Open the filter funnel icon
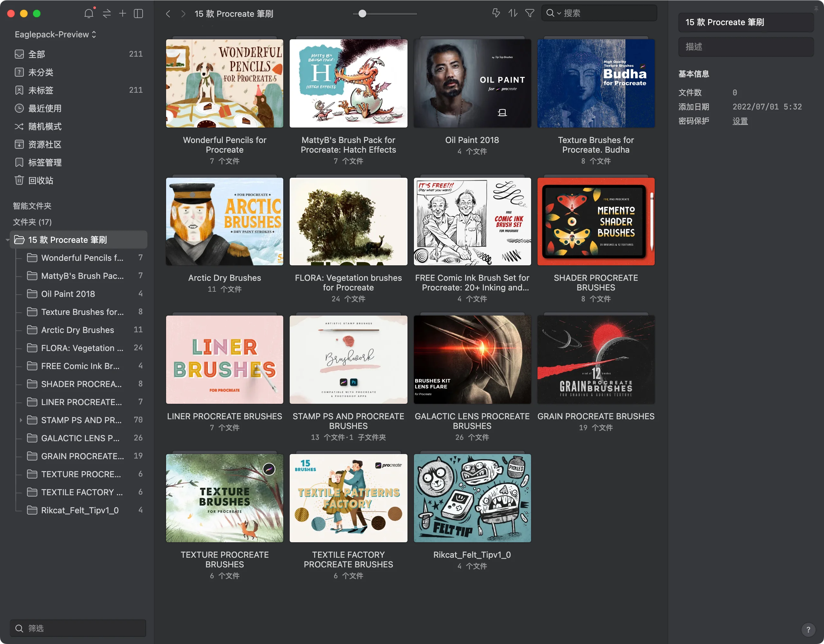Screen dimensions: 824x644 click(x=530, y=13)
